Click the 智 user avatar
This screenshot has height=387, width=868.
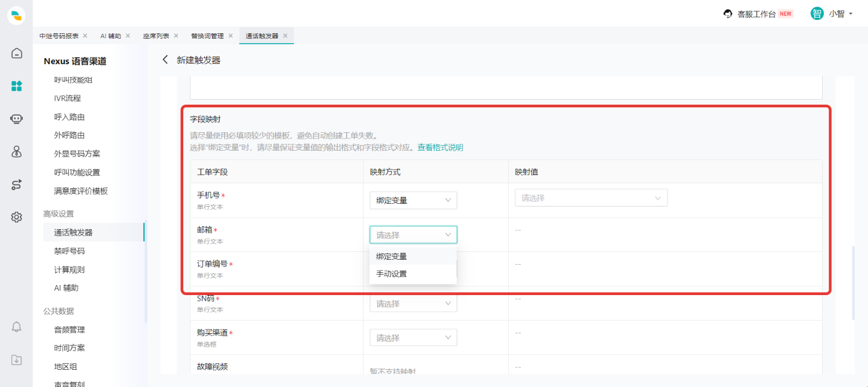(x=817, y=14)
